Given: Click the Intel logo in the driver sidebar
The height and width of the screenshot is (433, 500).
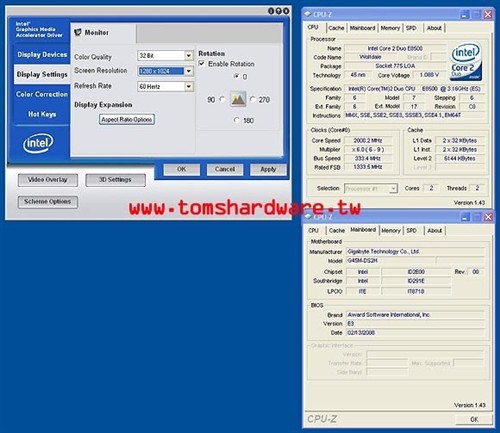Looking at the screenshot, I should point(38,143).
